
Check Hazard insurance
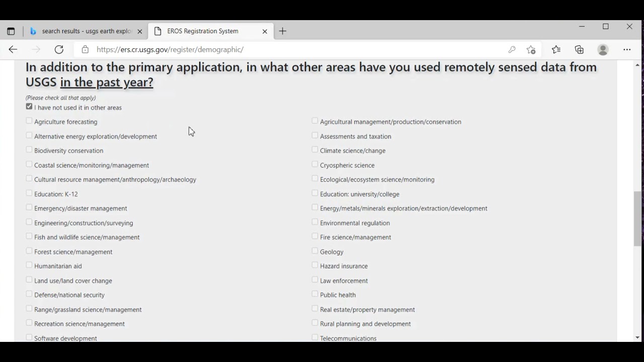point(315,265)
